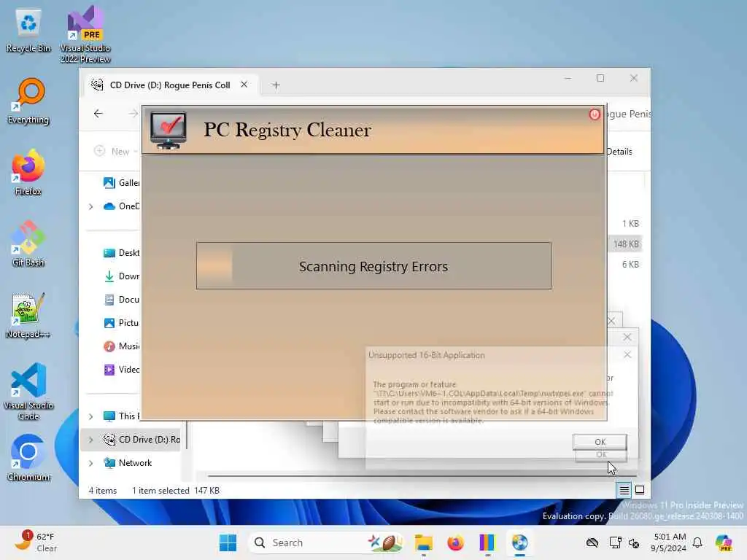747x560 pixels.
Task: Switch File Explorer to details list view
Action: point(624,490)
